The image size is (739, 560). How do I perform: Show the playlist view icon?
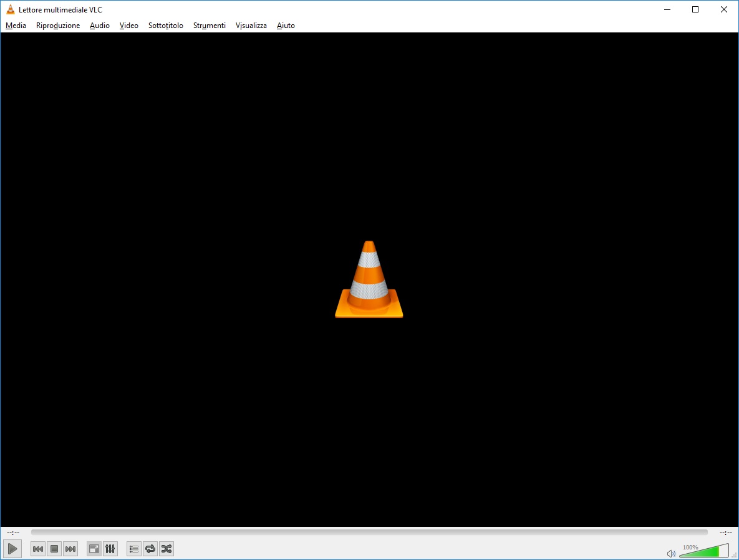(x=134, y=549)
